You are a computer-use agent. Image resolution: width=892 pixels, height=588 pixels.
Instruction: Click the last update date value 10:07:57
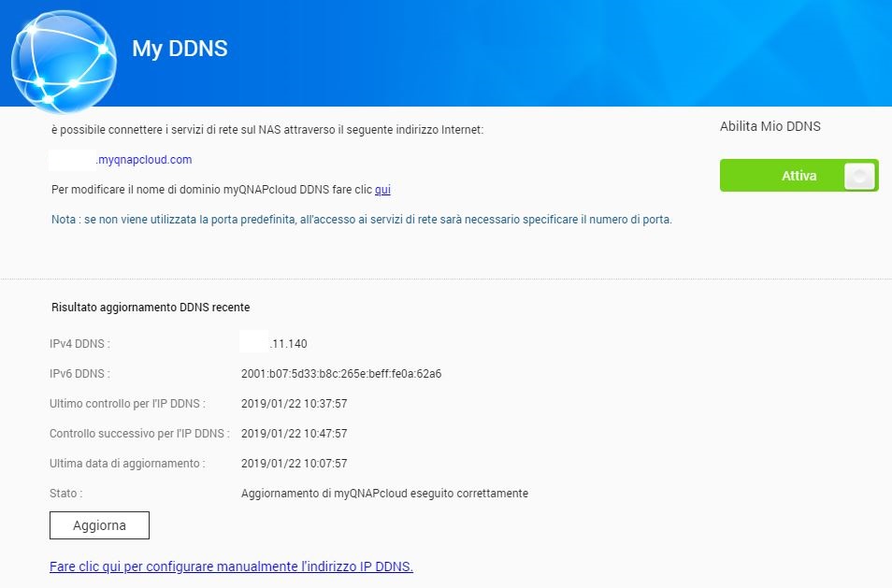(294, 464)
